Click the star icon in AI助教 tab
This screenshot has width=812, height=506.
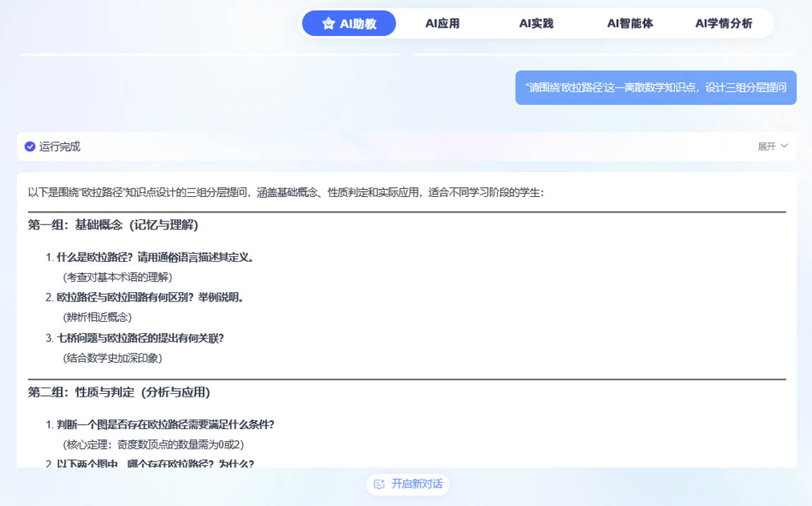click(328, 24)
